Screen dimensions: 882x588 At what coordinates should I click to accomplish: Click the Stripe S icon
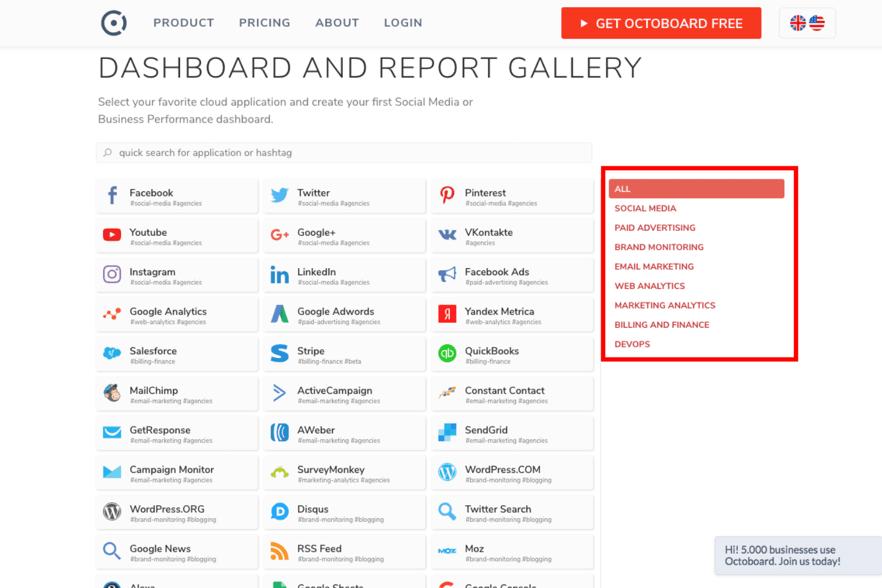(x=279, y=353)
